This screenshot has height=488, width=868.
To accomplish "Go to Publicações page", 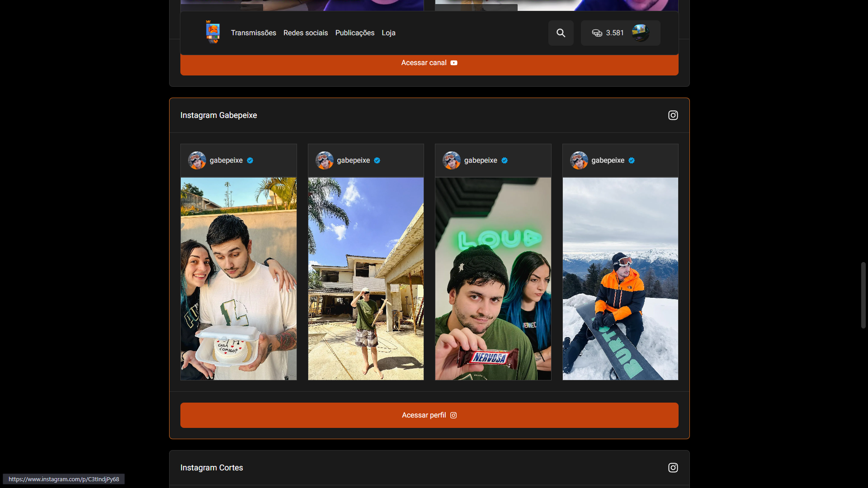I will pos(354,33).
